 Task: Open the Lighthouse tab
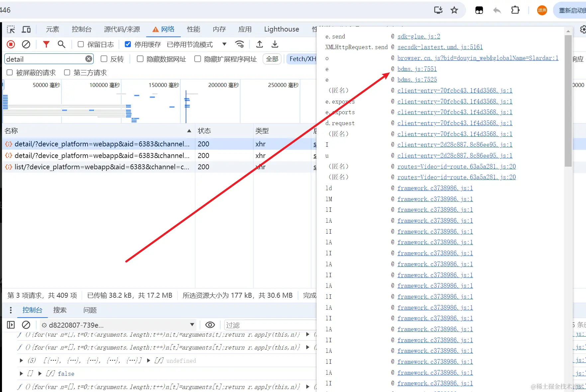click(x=281, y=30)
